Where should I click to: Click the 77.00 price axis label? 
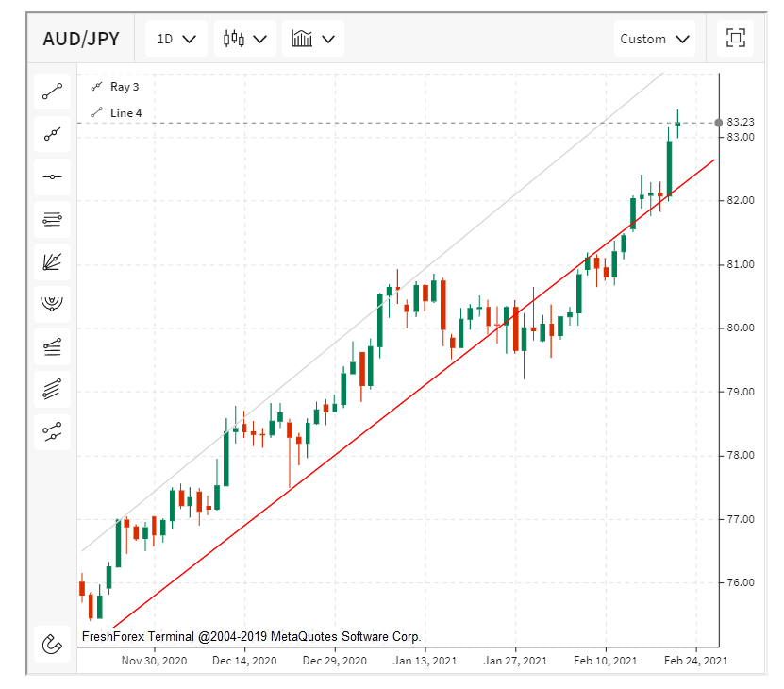[741, 519]
